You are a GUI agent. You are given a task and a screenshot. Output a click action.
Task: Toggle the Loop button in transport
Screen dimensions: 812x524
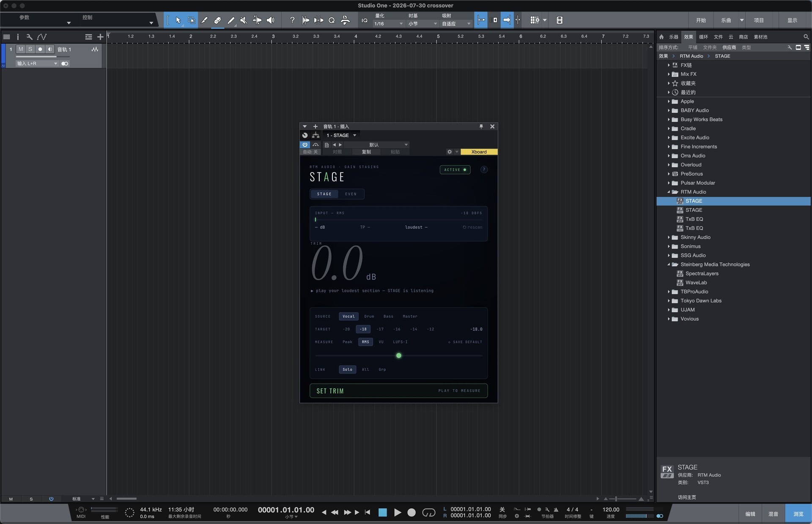pyautogui.click(x=428, y=512)
